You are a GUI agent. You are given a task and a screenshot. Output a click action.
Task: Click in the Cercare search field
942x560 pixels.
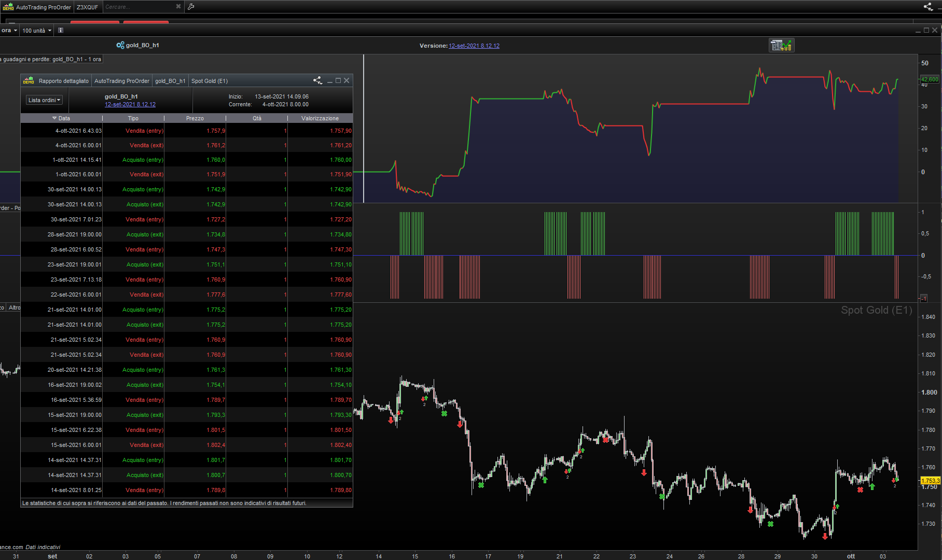(x=137, y=7)
